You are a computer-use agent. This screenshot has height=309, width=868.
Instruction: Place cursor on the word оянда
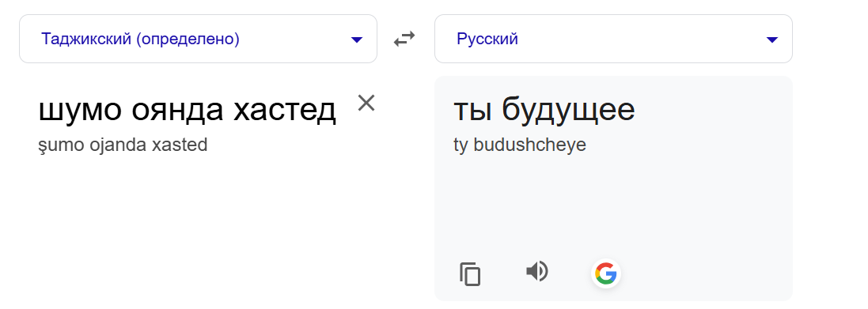pos(178,110)
